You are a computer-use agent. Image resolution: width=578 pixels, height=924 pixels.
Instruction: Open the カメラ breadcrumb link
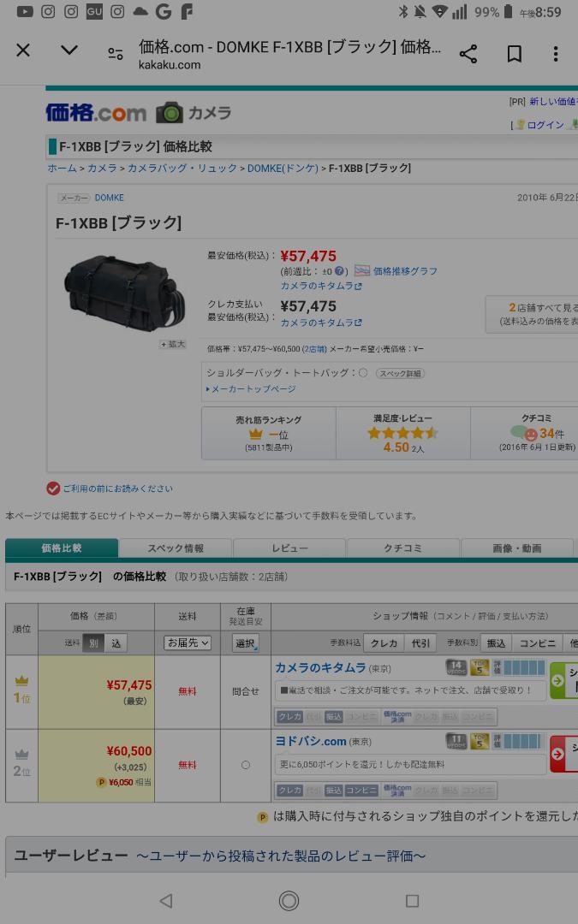tap(102, 169)
